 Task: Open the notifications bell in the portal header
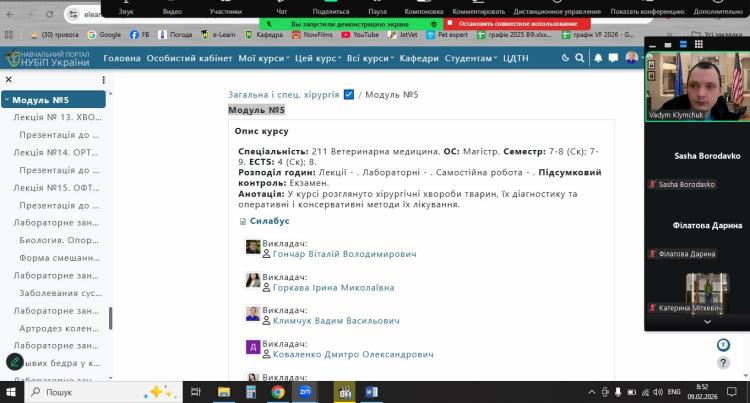coord(598,58)
